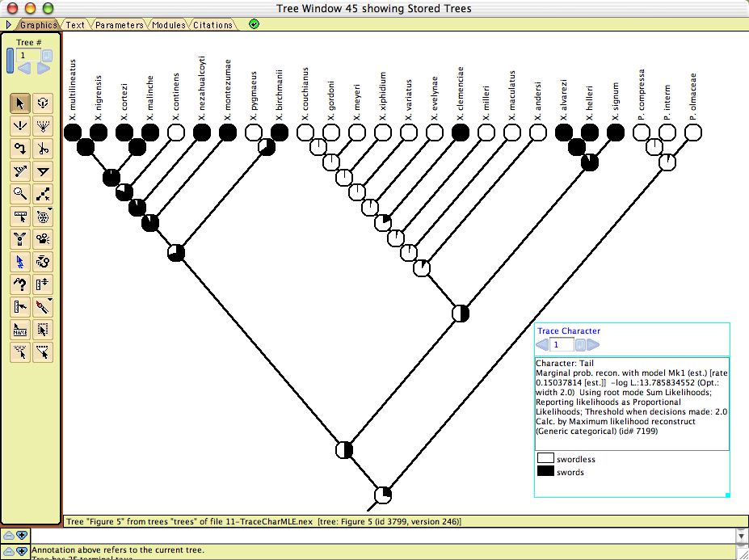
Task: Select the reroot branch tool
Action: [x=20, y=148]
